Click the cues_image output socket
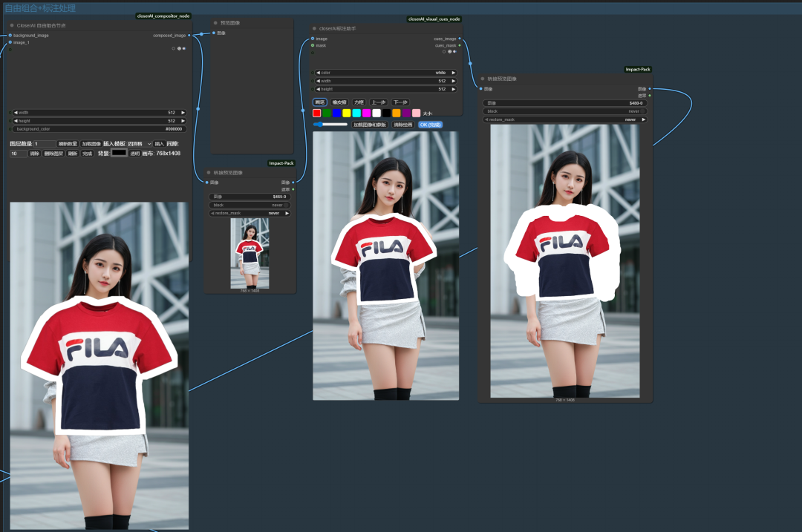The image size is (802, 532). coord(460,39)
